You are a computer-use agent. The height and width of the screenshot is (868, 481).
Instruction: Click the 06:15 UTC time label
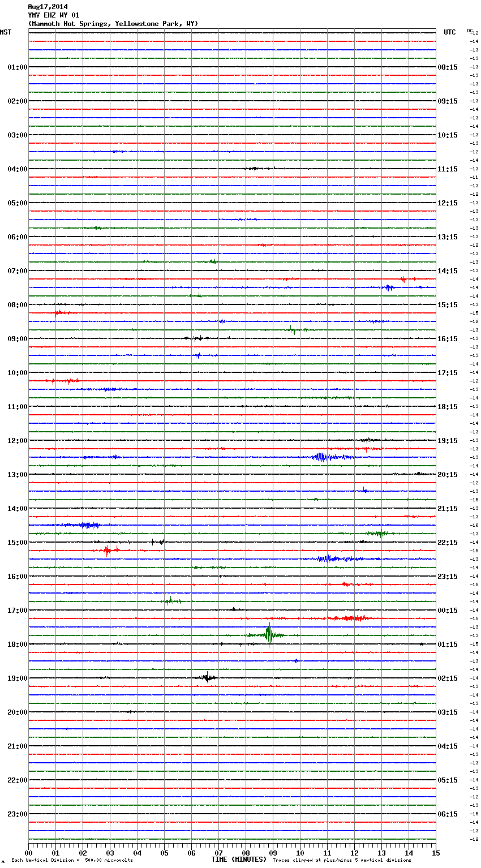[x=448, y=814]
